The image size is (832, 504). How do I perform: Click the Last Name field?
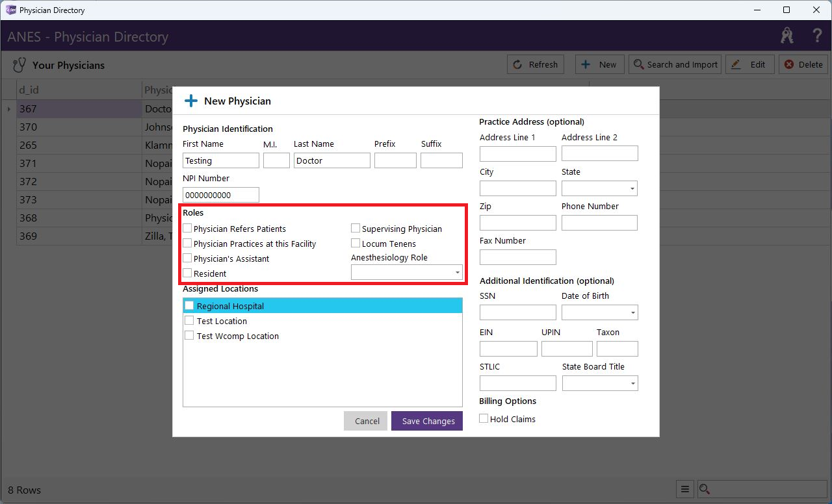click(332, 160)
